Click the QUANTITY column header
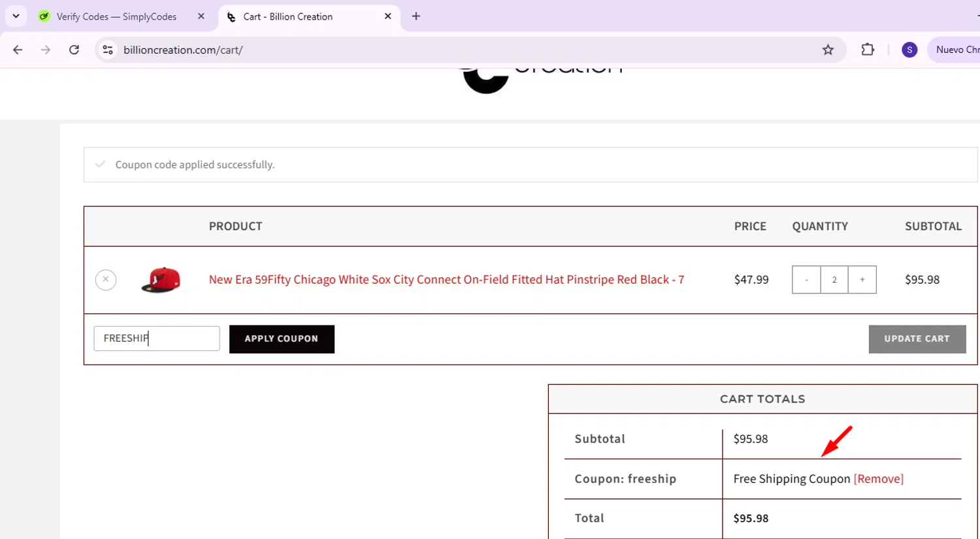 pyautogui.click(x=820, y=226)
